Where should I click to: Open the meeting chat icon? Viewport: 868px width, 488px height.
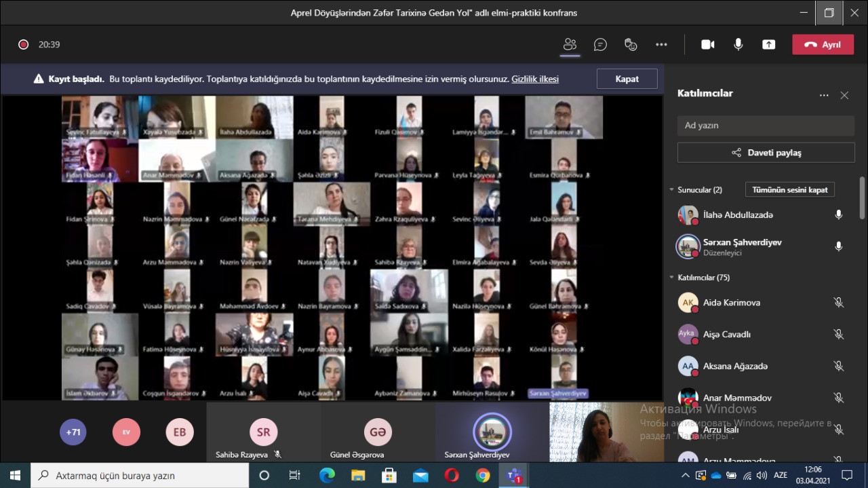pos(600,45)
